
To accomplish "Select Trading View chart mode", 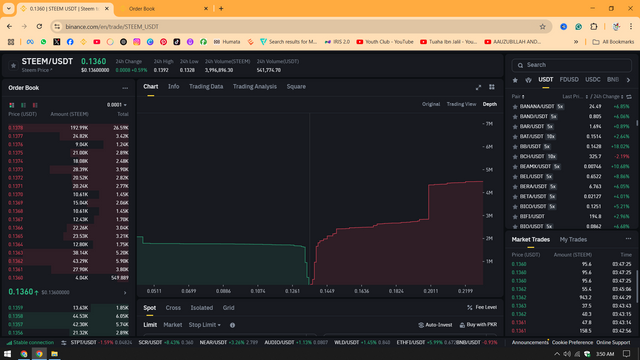I will coord(461,104).
